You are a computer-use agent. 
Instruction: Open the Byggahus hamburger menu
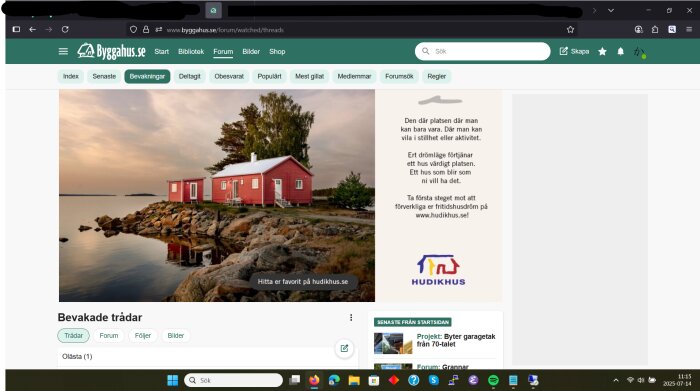[x=63, y=51]
